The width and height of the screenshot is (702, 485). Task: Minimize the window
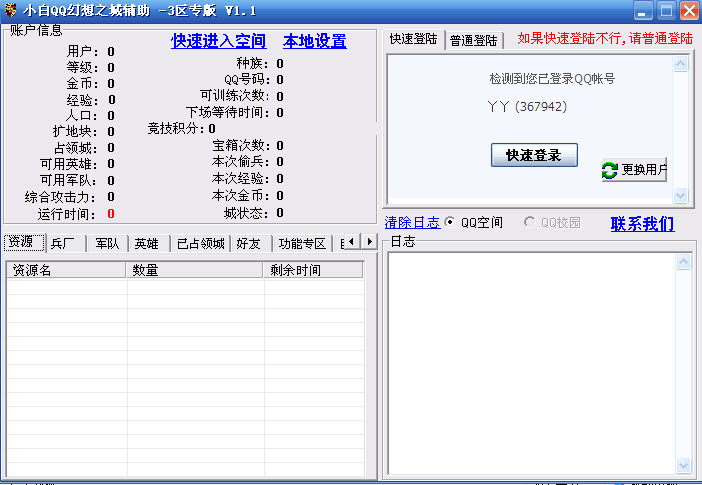[643, 10]
